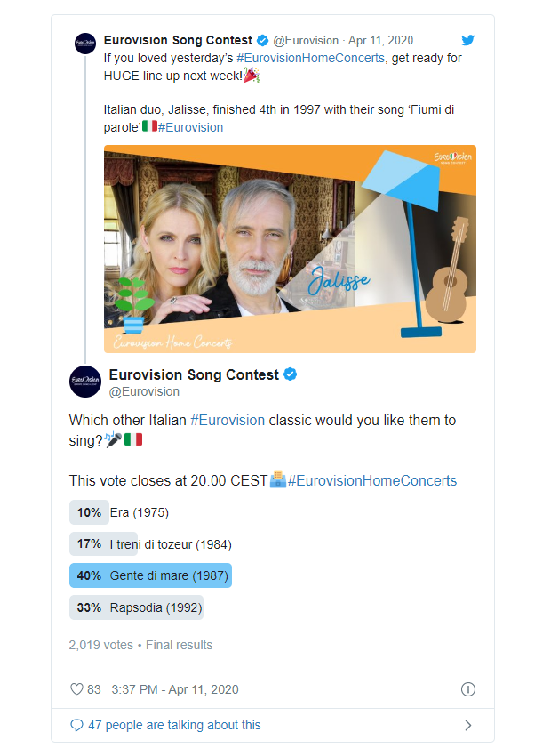Click the larger Eurovision avatar beside the poll
The height and width of the screenshot is (756, 535).
[85, 382]
